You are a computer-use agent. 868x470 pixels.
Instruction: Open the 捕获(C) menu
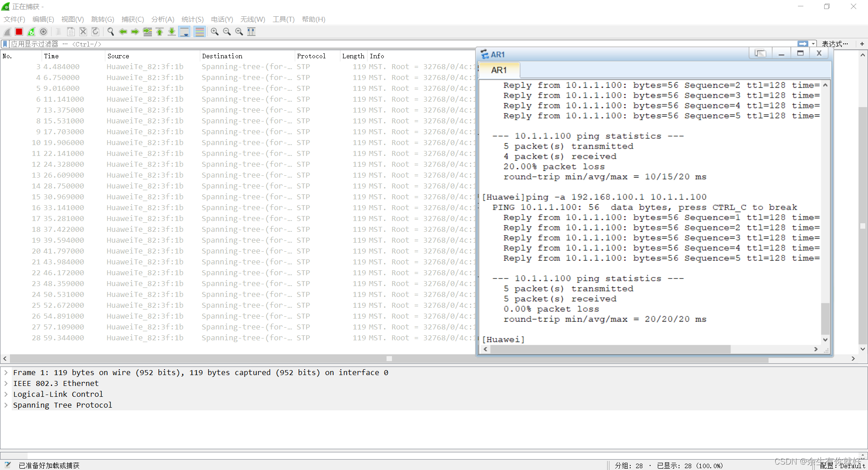pyautogui.click(x=133, y=19)
